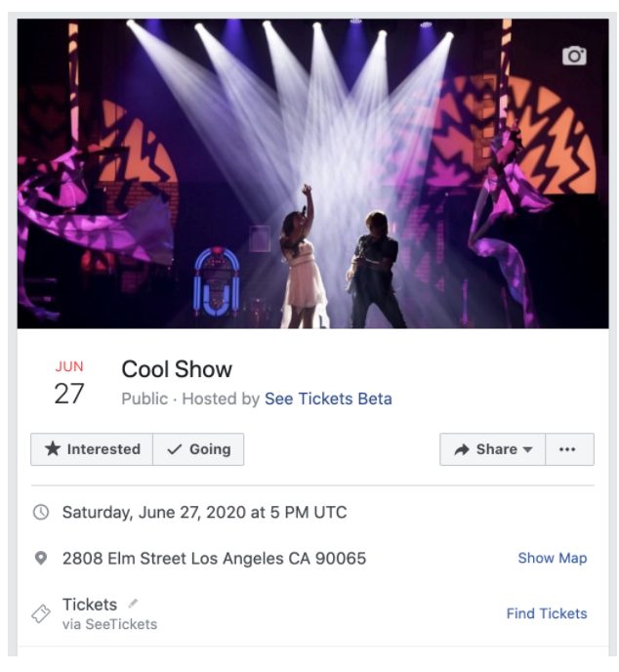
Task: Expand the Share dropdown arrow
Action: pos(528,449)
